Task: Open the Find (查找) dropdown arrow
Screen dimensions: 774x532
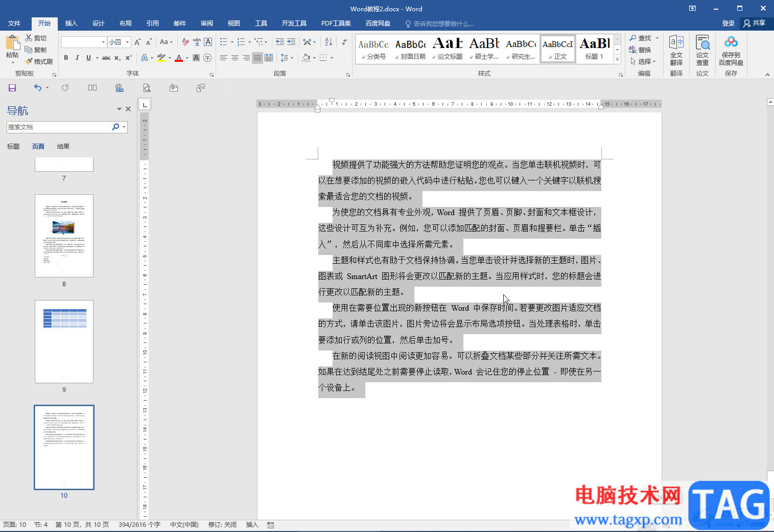Action: [x=658, y=38]
